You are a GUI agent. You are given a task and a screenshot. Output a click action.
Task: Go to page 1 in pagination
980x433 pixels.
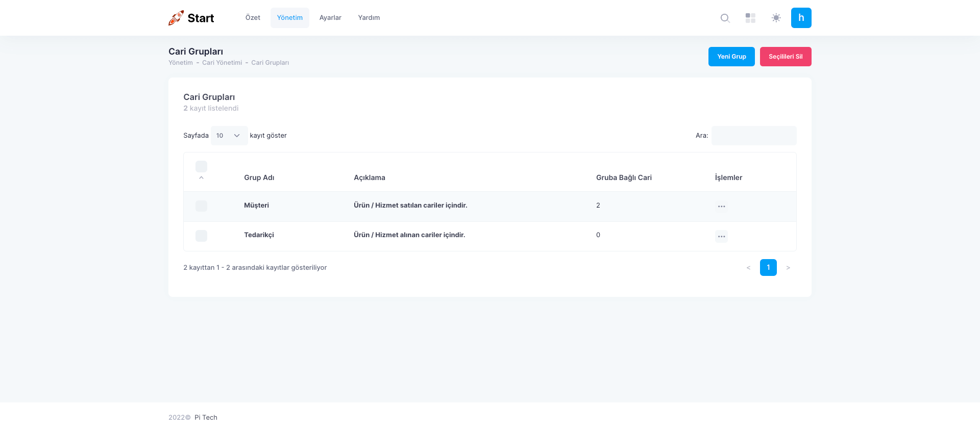coord(768,268)
